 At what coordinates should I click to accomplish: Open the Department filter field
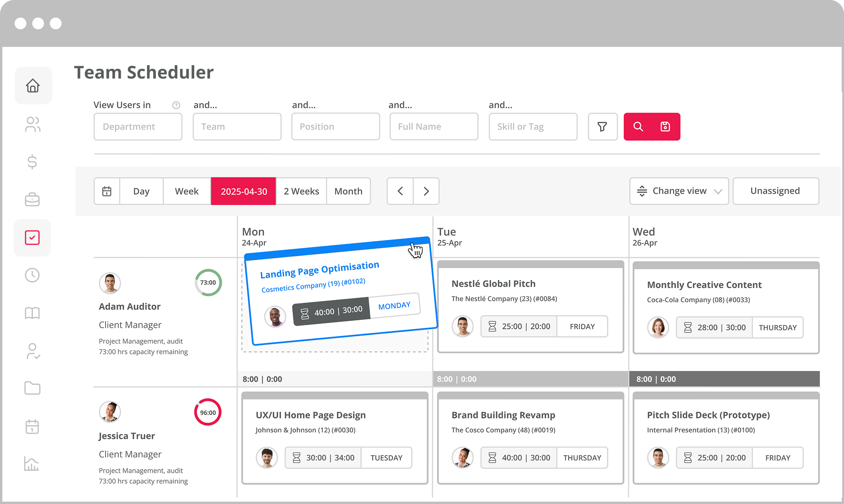[x=138, y=127]
